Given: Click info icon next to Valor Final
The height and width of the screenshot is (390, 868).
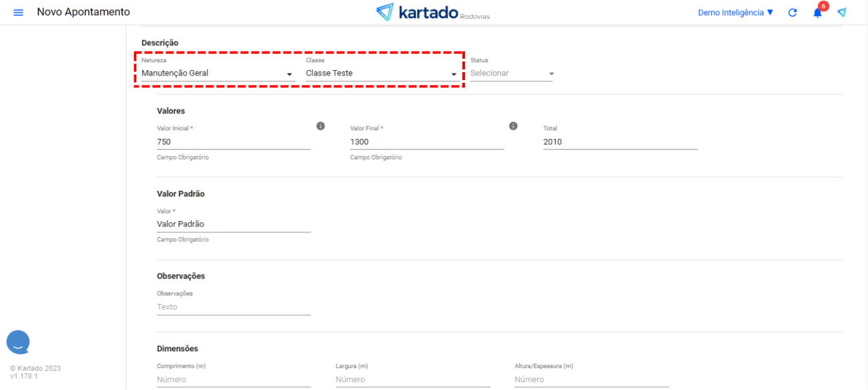Looking at the screenshot, I should tap(513, 126).
